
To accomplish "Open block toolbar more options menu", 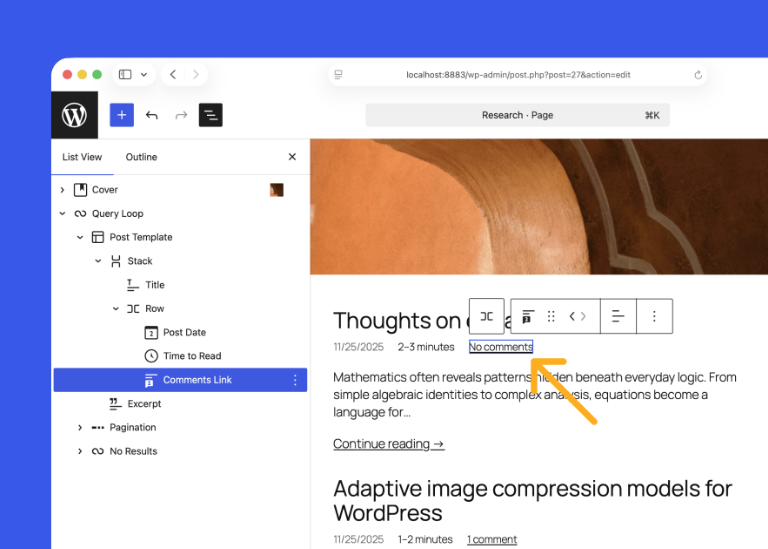I will point(654,316).
